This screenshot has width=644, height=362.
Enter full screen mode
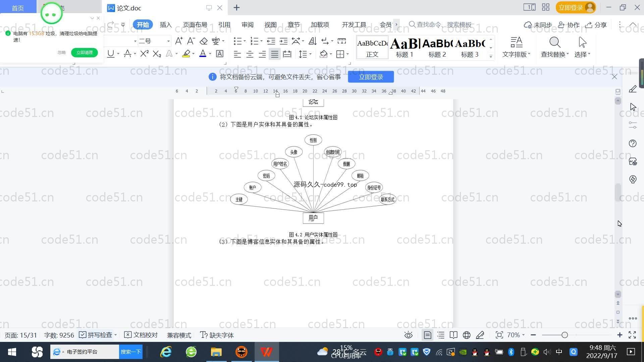click(x=632, y=335)
